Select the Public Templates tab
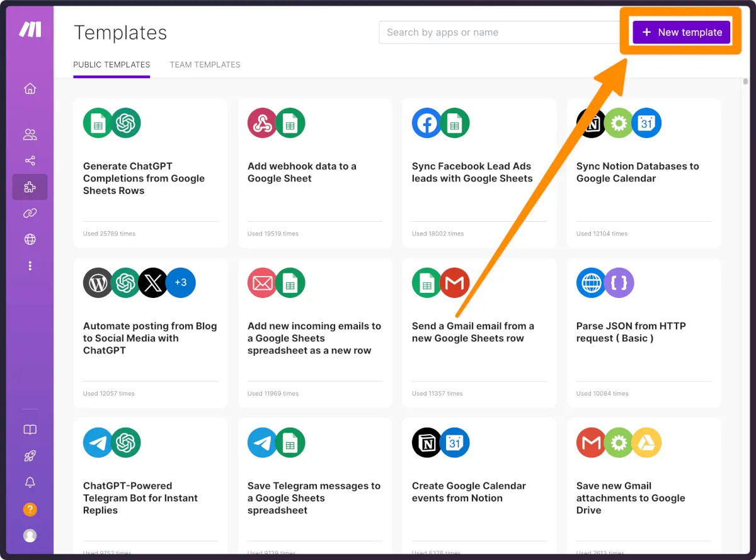Viewport: 756px width, 560px height. tap(112, 65)
